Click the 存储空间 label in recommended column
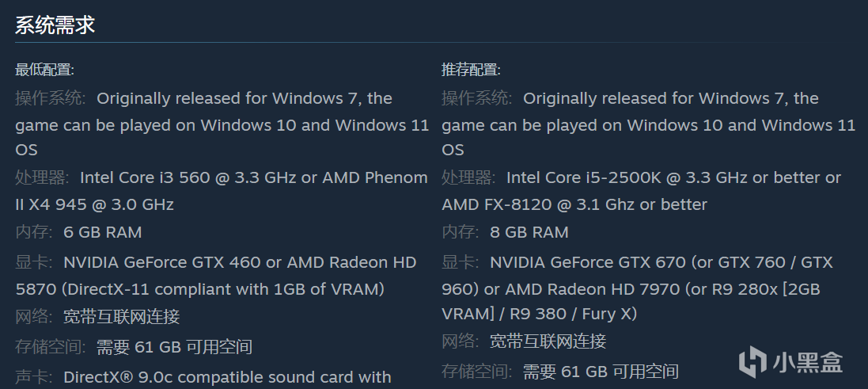 476,371
